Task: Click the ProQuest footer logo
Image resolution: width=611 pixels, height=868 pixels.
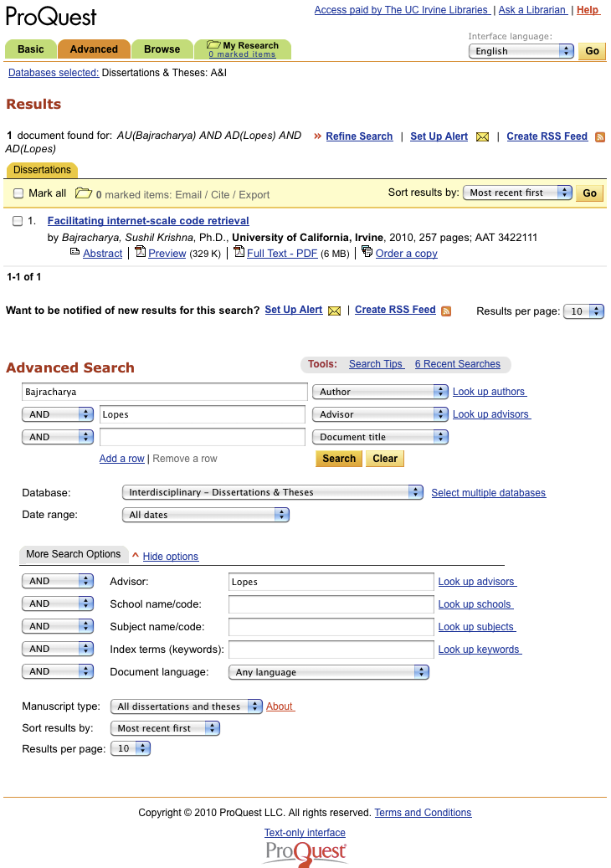Action: coord(305,854)
